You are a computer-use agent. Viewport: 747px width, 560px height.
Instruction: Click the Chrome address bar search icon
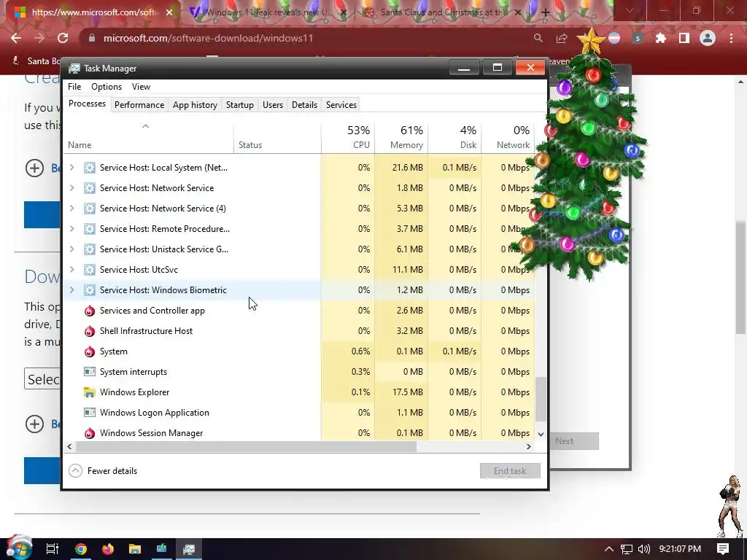pos(538,38)
